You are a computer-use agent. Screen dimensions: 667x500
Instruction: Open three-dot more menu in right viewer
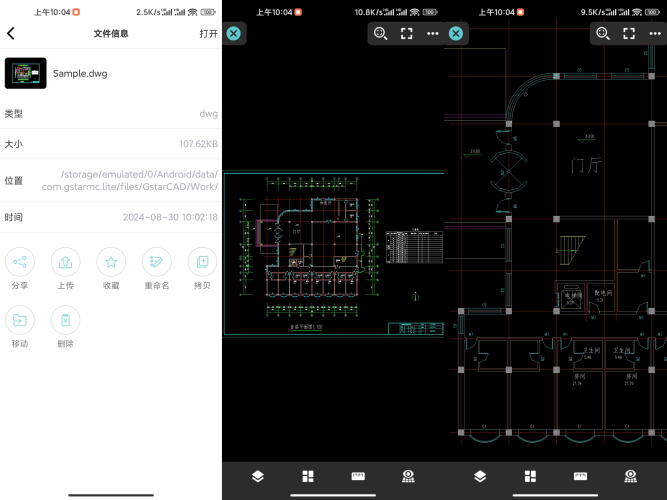pyautogui.click(x=654, y=33)
